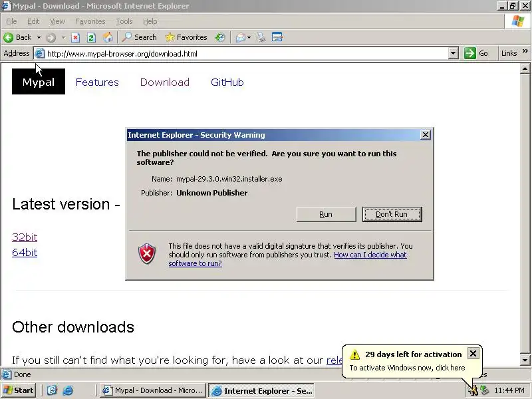Screen dimensions: 532x399
Task: Click the Unknown Publisher text
Action: 211,193
